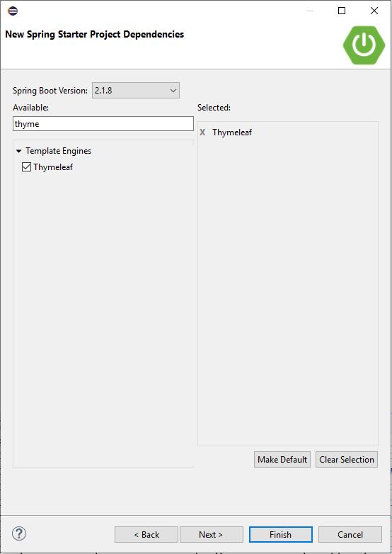Collapse the Template Engines category
Viewport: 392px width, 554px height.
coord(18,151)
